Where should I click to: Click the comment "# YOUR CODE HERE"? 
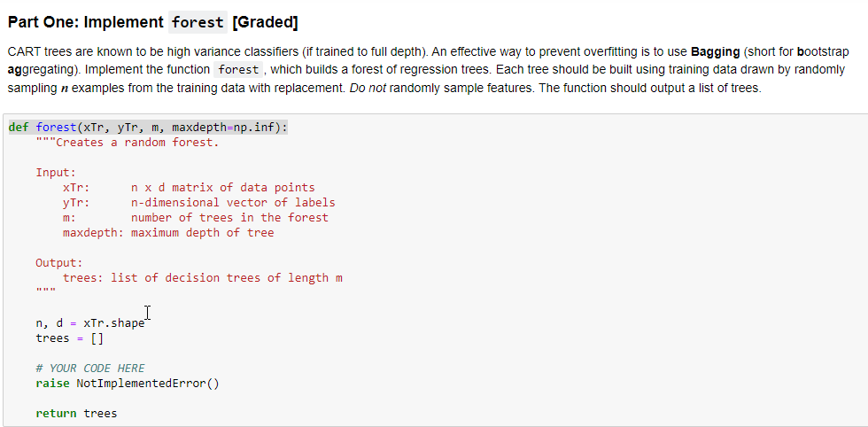point(89,369)
